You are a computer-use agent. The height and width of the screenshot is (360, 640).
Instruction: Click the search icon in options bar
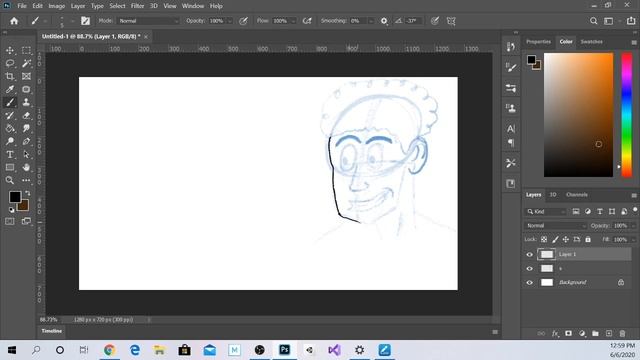pos(593,21)
